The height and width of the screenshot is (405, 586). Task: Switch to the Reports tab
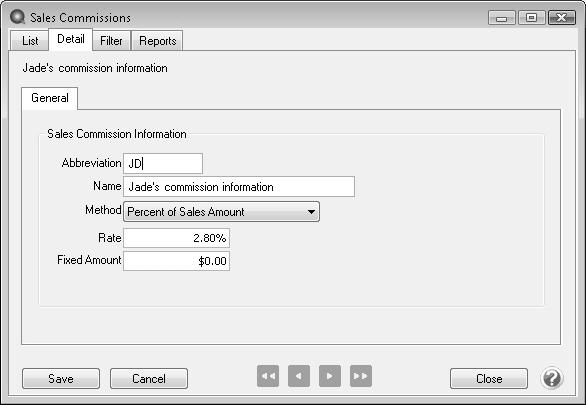[157, 41]
